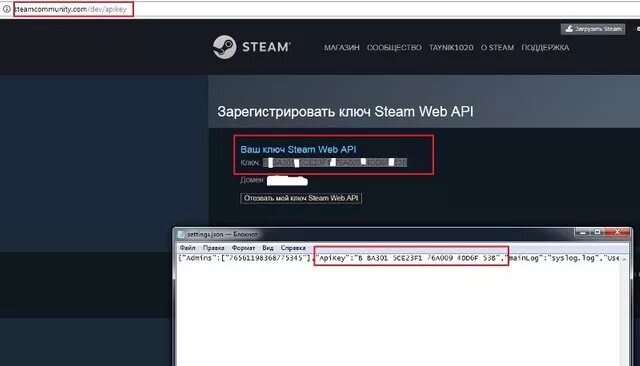Open the TAYNIK1020 profile menu

pos(451,48)
